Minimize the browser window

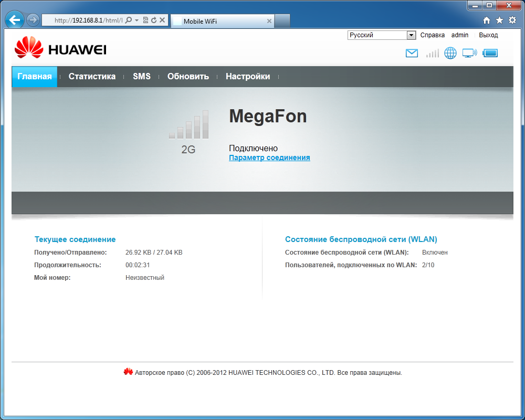click(475, 6)
